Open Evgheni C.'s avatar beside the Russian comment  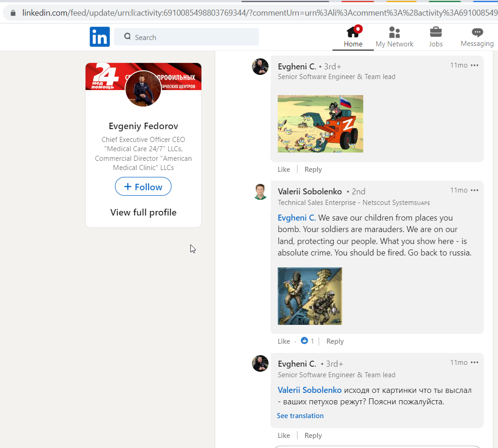[x=260, y=363]
